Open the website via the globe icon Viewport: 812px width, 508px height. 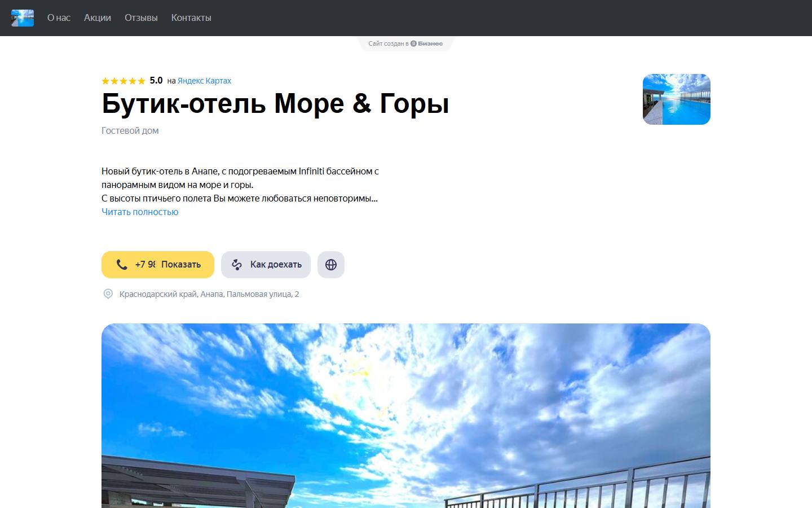331,265
